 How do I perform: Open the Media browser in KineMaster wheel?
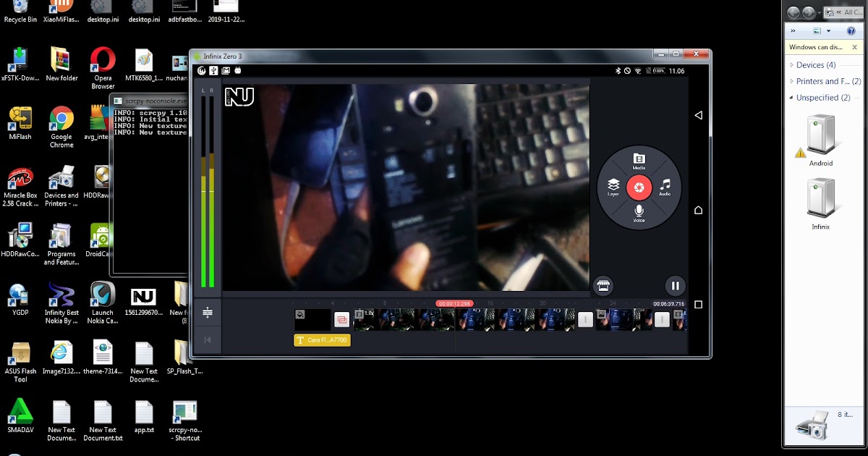639,161
